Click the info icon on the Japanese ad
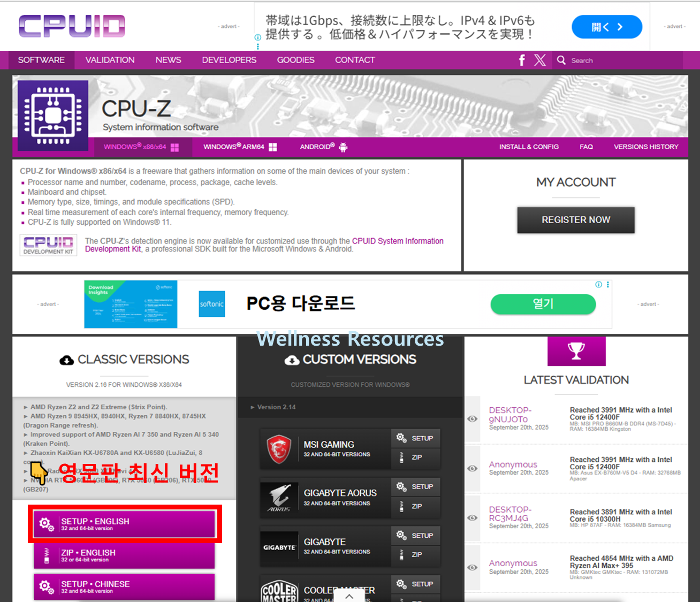This screenshot has height=602, width=700. point(258,37)
